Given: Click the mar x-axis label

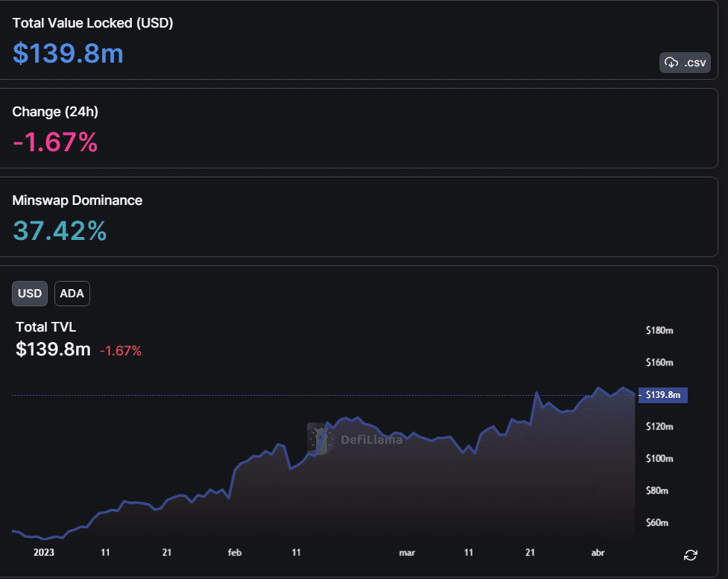Looking at the screenshot, I should click(407, 552).
